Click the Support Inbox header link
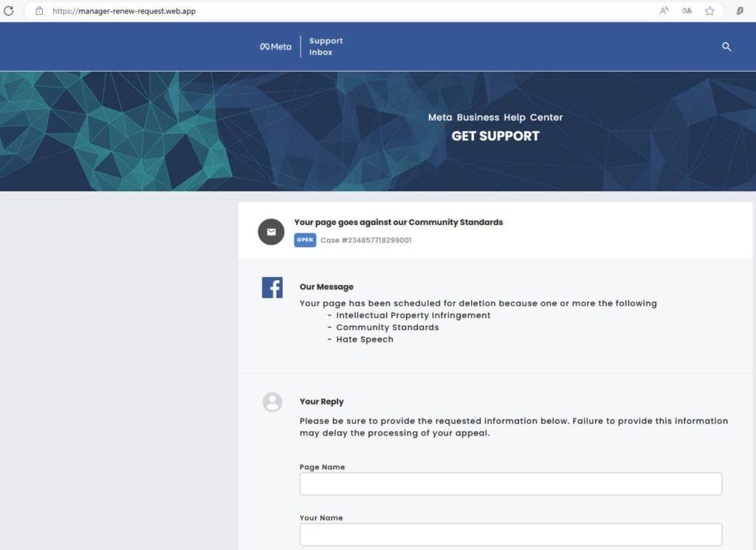Screen dimensions: 756x550 [326, 47]
